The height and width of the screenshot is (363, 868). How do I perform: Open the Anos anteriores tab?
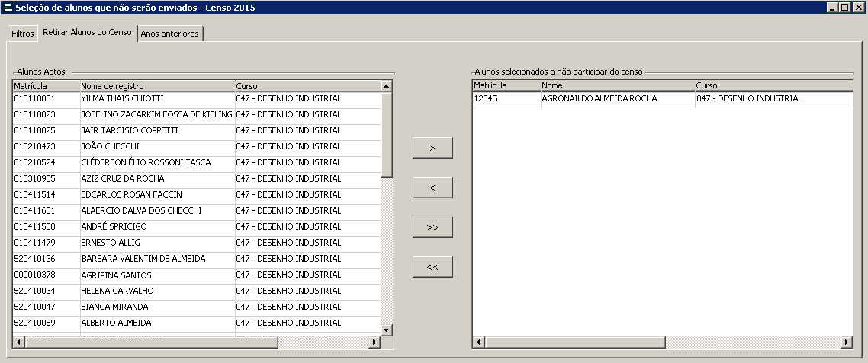[170, 34]
